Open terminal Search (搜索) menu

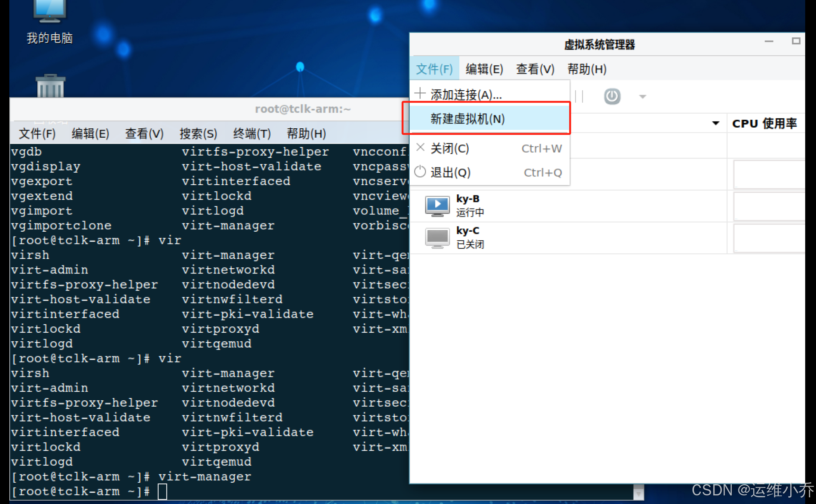(x=198, y=134)
